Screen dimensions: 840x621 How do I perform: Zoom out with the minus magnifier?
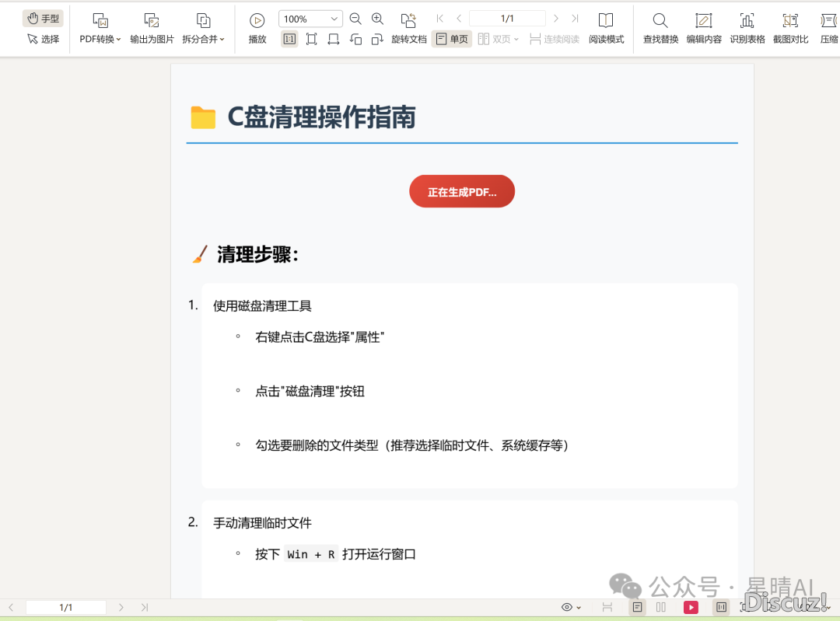pos(355,19)
